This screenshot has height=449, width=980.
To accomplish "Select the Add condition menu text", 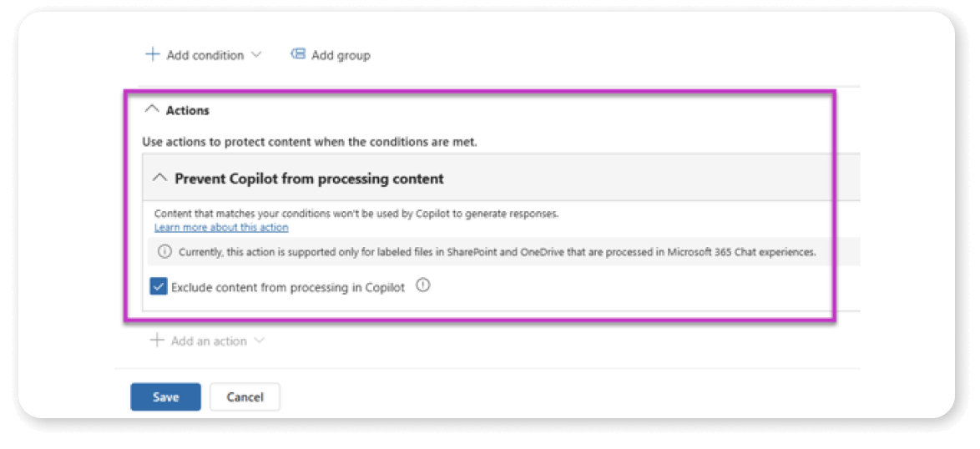I will click(205, 55).
